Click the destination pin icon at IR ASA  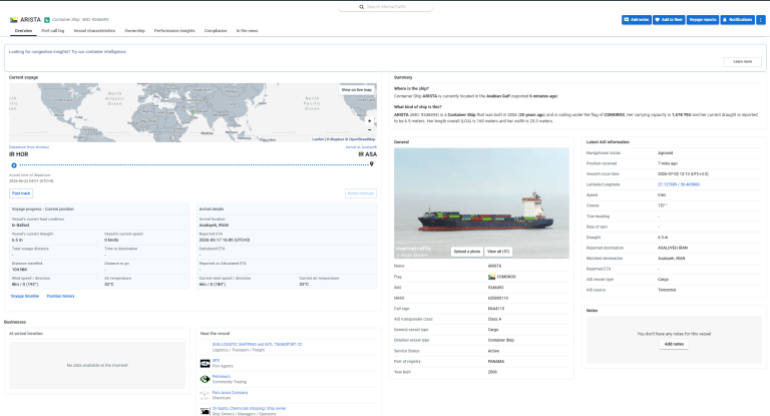372,164
